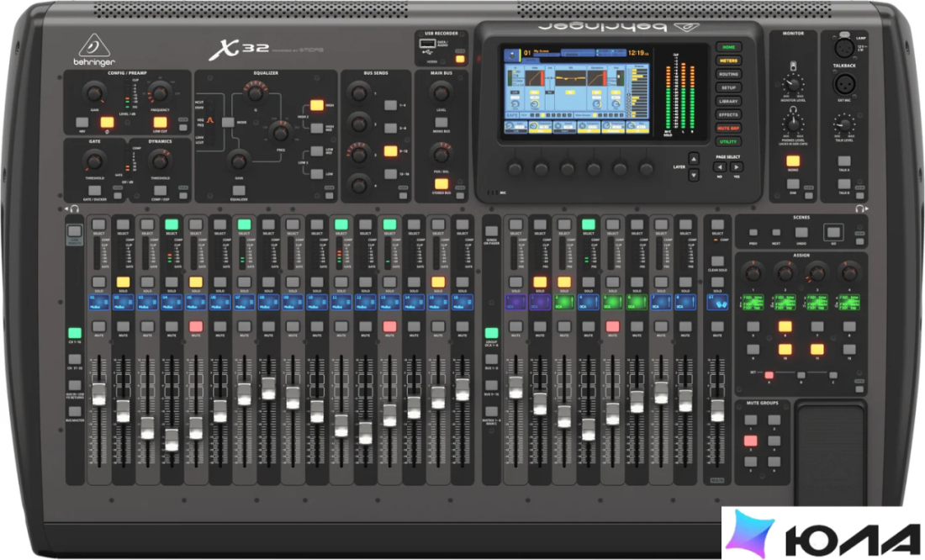
Task: Toggle the monitor MONO button
Action: pos(793,161)
